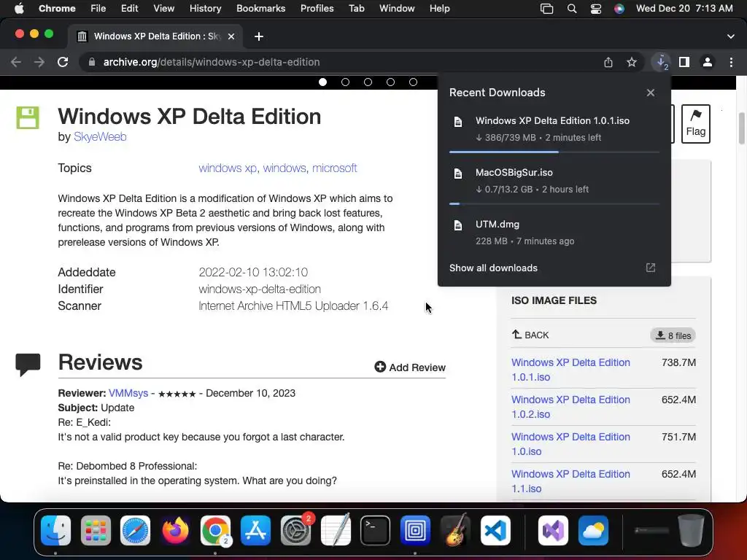
Task: Open System Preferences from the dock
Action: tap(295, 530)
